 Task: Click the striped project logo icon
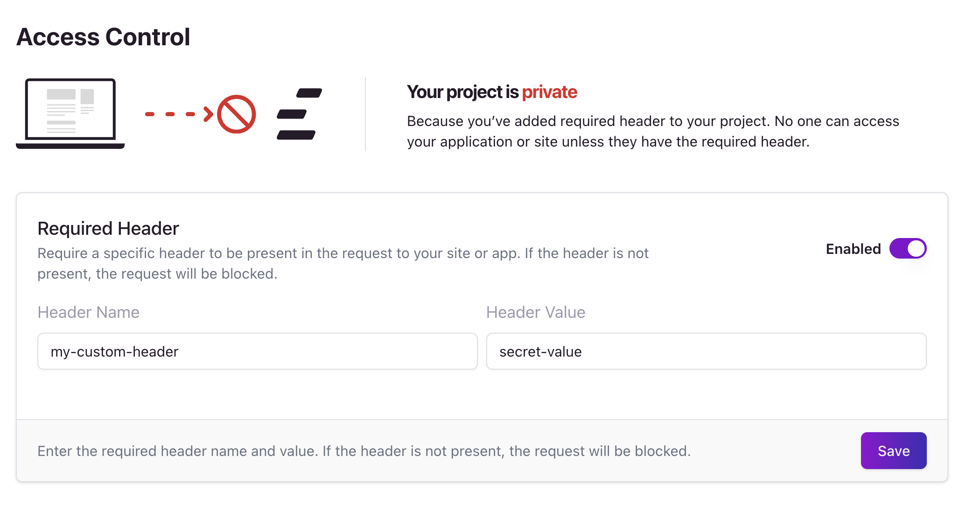click(300, 114)
